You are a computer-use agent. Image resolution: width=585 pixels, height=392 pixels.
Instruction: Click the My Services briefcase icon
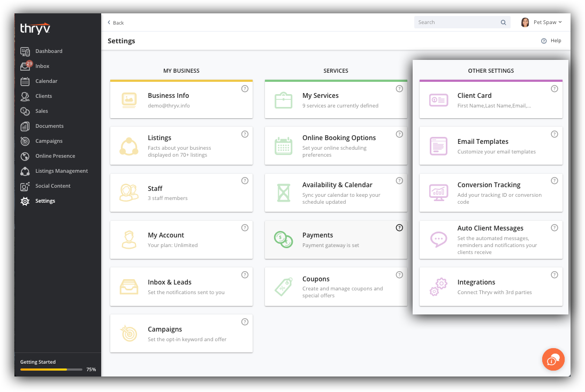(284, 100)
